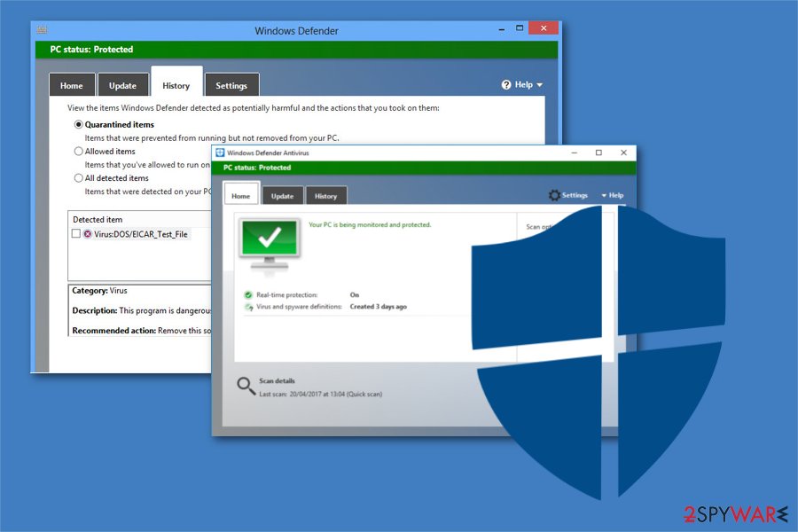
Task: Check the Virus:DOS/EICAR_Test_File checkbox
Action: (x=76, y=234)
